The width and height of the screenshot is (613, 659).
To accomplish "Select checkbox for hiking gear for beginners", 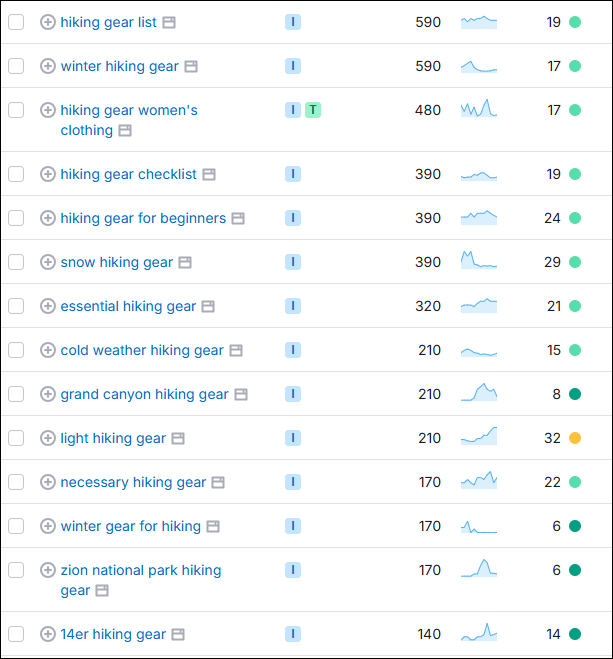I will coord(16,218).
